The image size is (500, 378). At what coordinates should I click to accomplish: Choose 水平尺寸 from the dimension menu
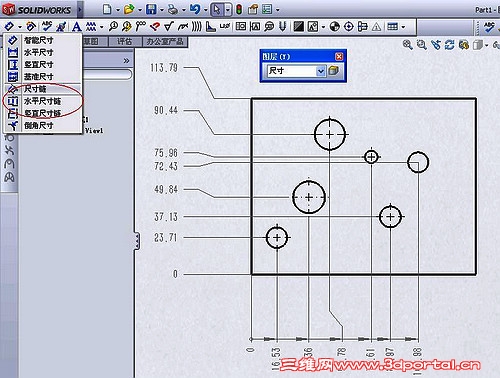click(x=42, y=52)
